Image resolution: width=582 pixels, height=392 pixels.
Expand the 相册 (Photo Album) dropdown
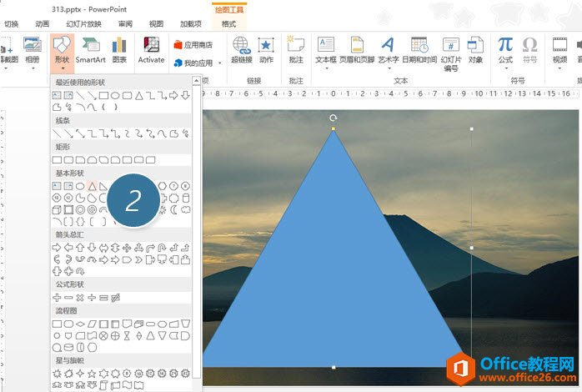click(33, 68)
